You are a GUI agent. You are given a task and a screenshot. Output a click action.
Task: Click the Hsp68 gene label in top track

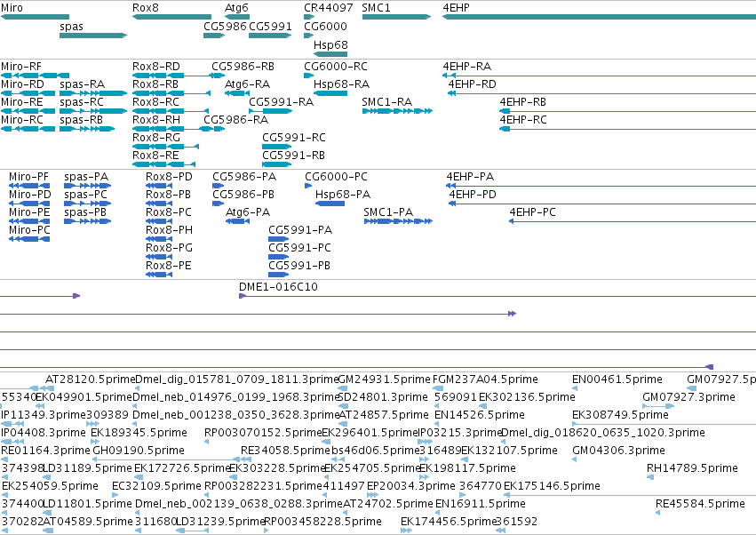(330, 44)
